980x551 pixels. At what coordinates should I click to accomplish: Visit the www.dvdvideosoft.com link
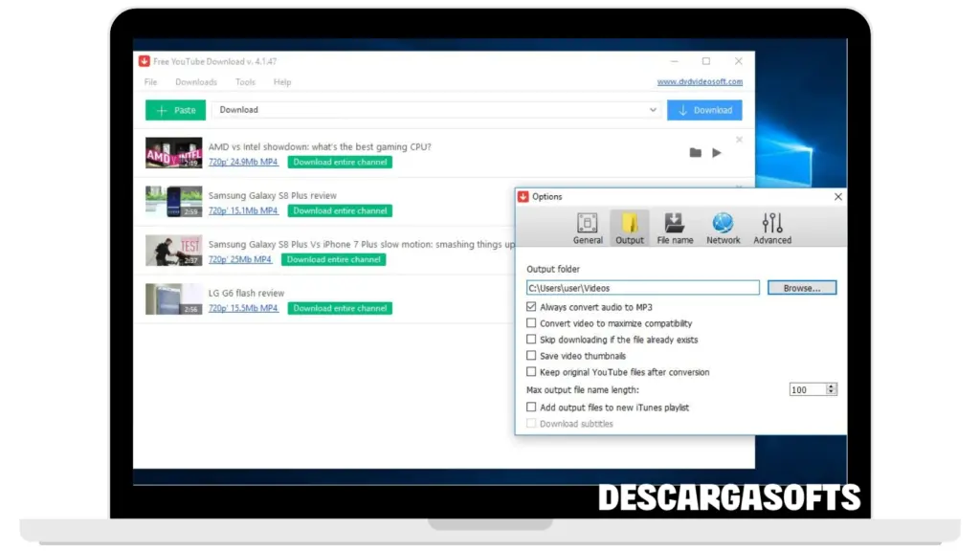pos(700,82)
